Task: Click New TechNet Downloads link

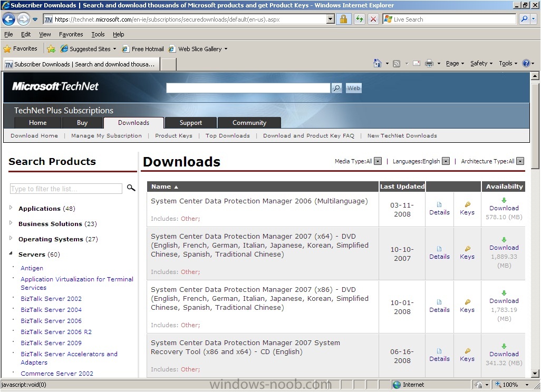Action: coord(402,135)
